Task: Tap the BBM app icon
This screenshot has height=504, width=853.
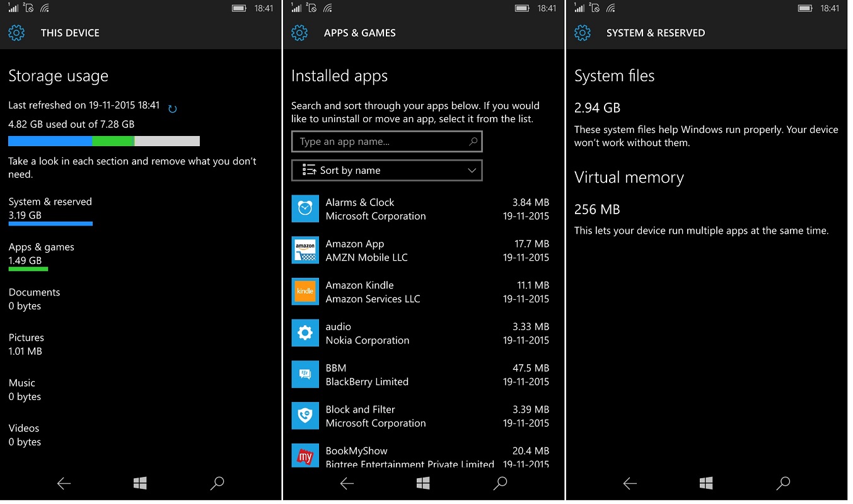Action: pos(305,375)
